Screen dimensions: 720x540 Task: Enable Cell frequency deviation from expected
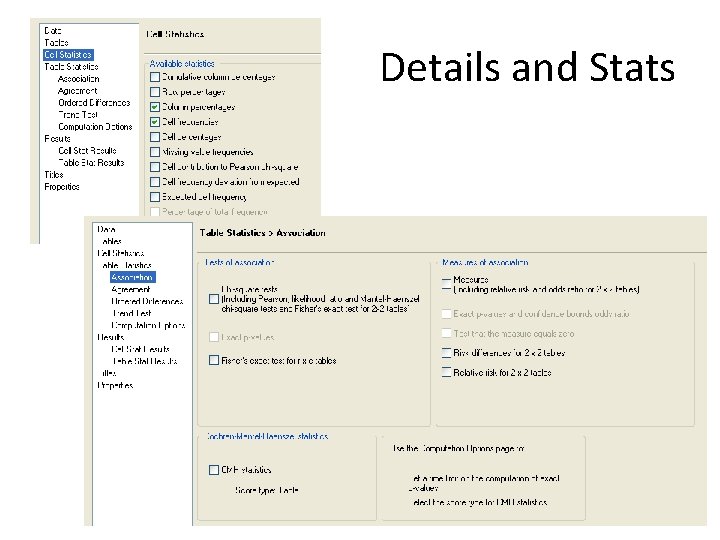[155, 182]
